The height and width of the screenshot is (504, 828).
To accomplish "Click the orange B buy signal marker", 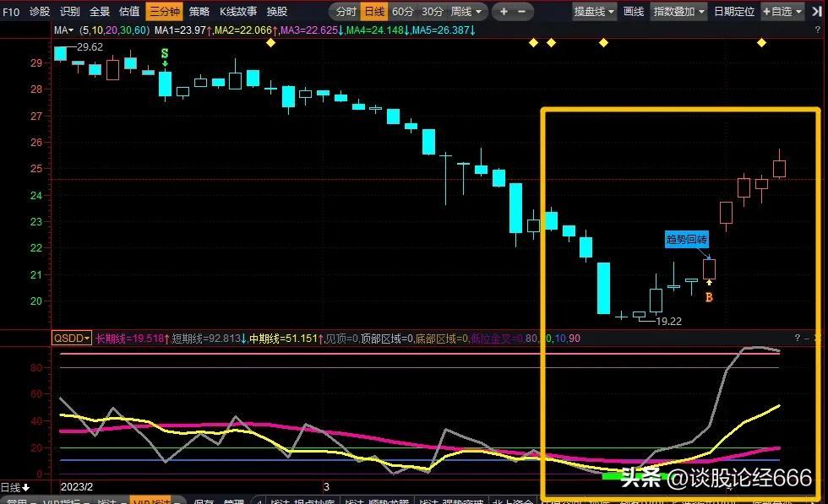I will pyautogui.click(x=709, y=297).
